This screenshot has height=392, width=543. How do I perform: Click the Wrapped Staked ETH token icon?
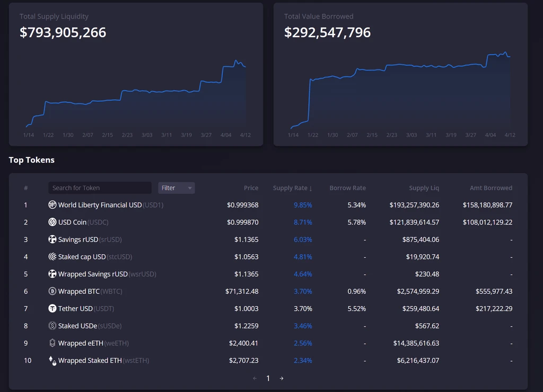point(52,361)
